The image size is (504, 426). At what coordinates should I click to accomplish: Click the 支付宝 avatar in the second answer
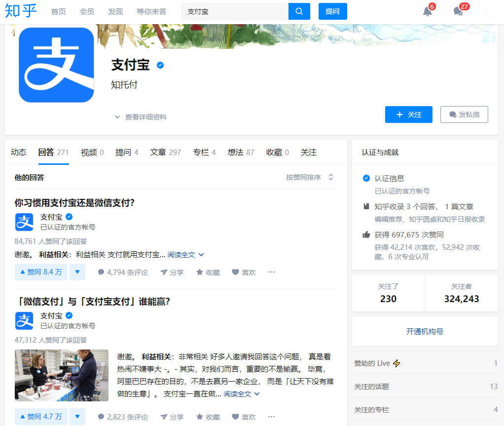[x=24, y=321]
